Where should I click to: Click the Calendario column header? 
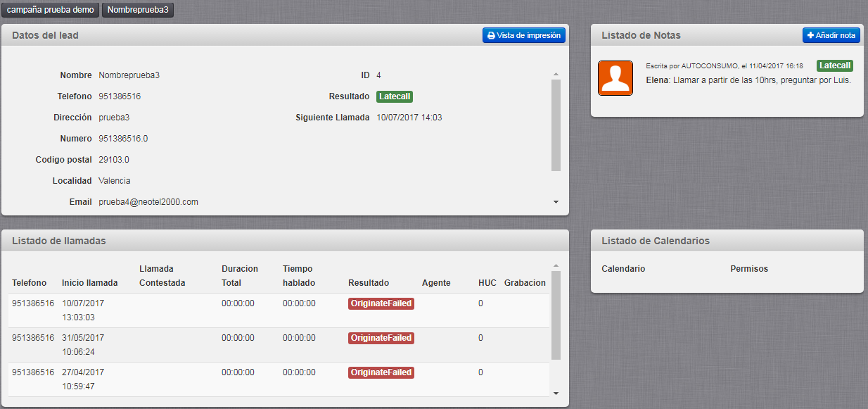click(623, 269)
